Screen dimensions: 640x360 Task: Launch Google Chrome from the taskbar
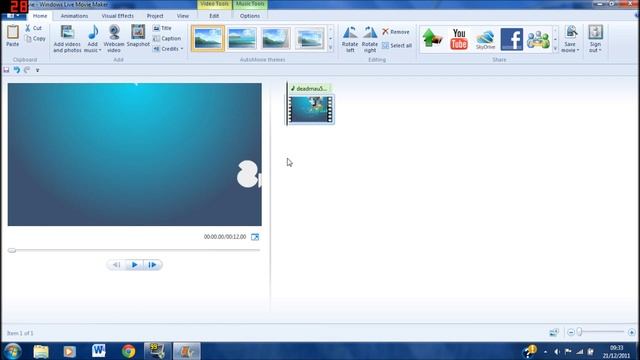point(129,351)
